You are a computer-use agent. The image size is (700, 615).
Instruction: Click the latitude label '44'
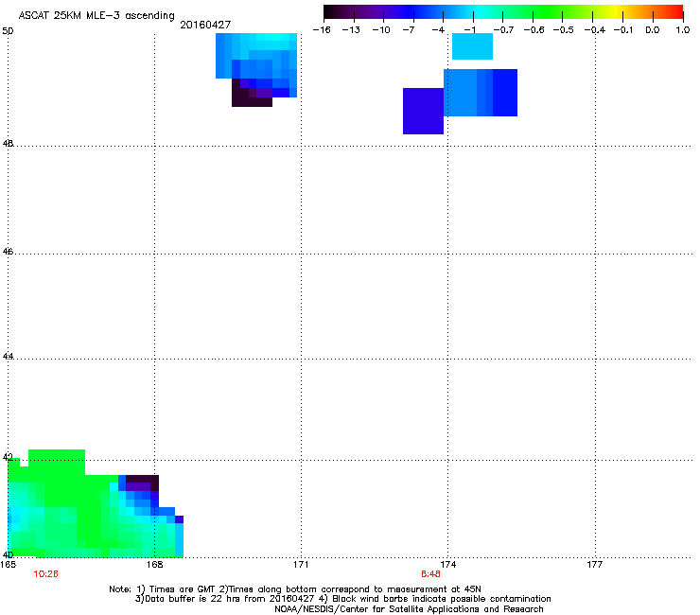point(8,357)
